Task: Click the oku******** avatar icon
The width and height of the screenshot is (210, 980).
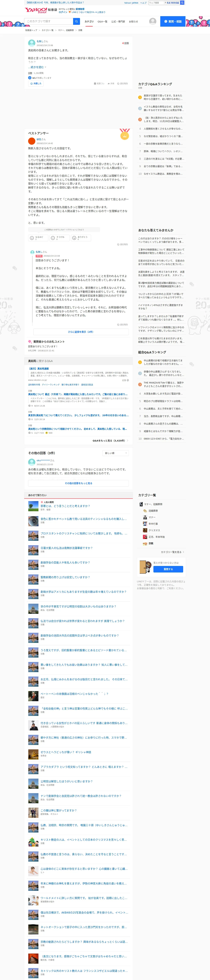Action: (32, 462)
